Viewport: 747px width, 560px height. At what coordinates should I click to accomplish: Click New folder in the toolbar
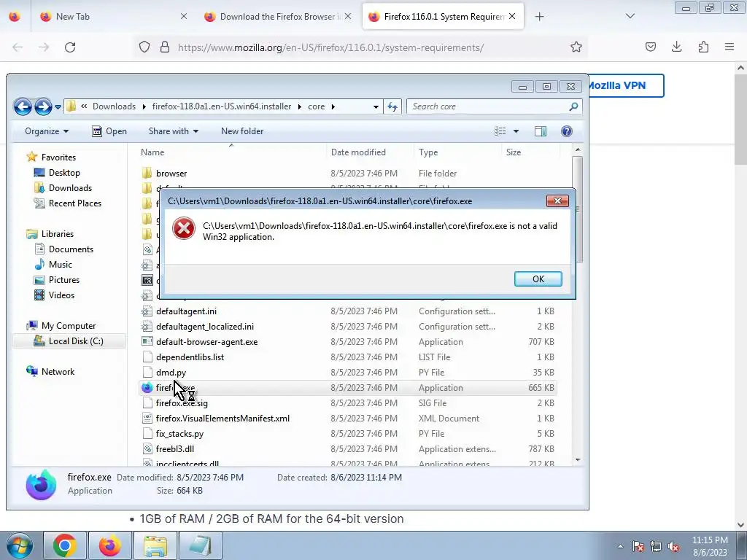[242, 131]
